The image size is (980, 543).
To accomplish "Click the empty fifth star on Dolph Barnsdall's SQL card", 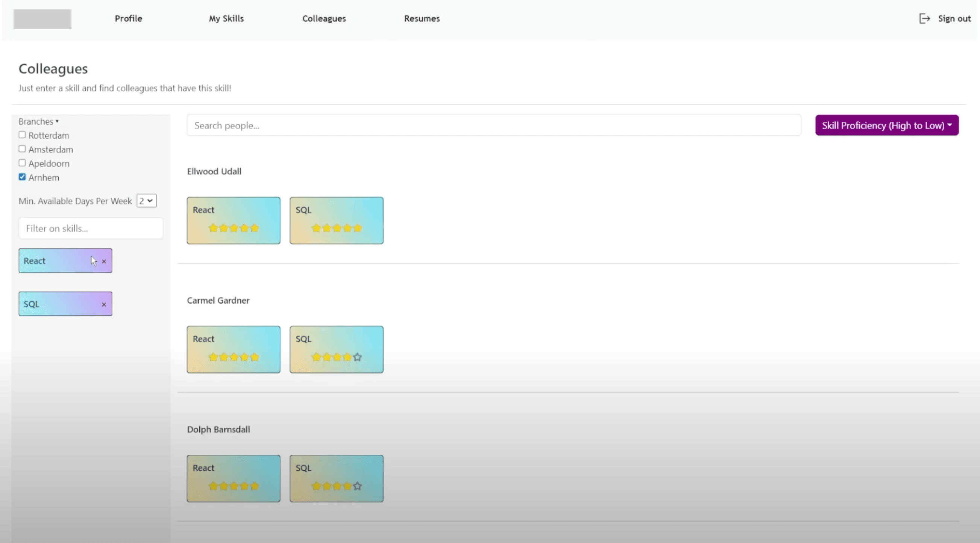I will [357, 486].
